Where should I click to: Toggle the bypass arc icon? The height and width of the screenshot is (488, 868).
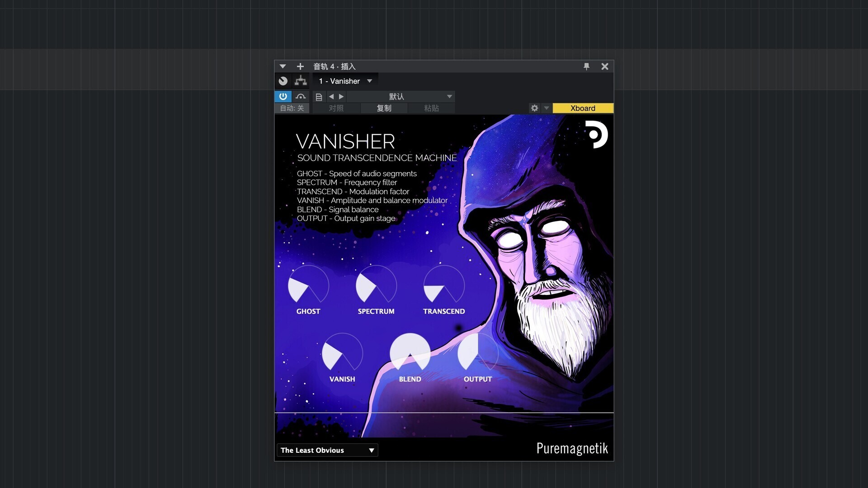click(301, 96)
